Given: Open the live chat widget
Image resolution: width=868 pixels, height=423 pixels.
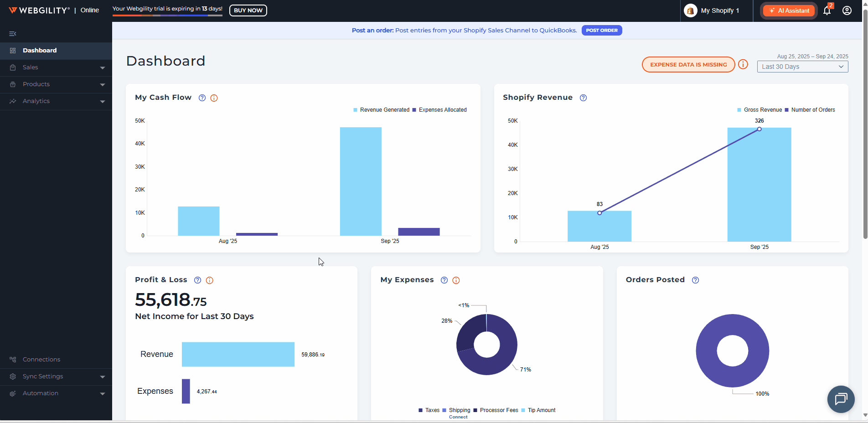Looking at the screenshot, I should pos(841,399).
